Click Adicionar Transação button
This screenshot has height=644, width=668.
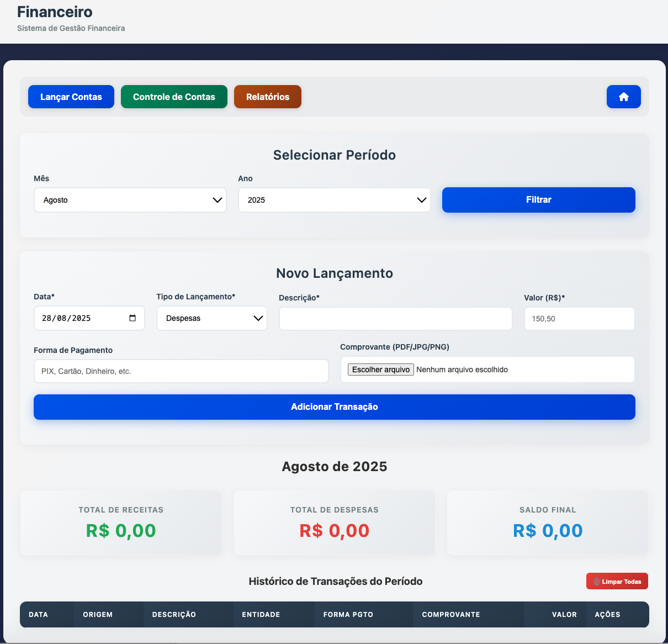tap(334, 407)
